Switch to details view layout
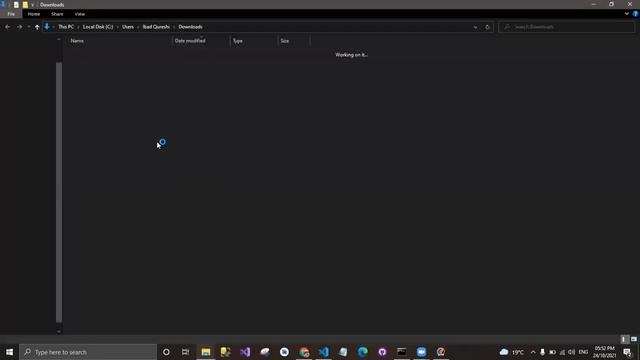Screen dimensions: 640x360 [x=624, y=339]
